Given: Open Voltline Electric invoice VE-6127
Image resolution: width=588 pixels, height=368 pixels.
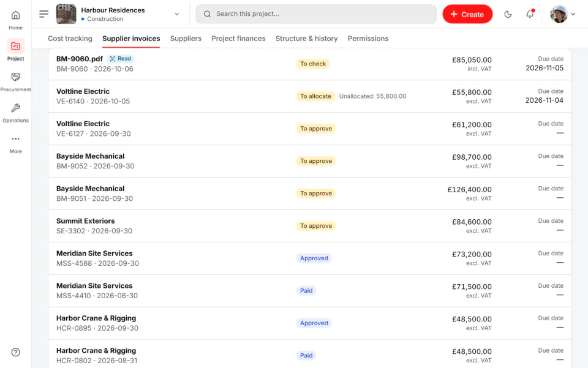Looking at the screenshot, I should pyautogui.click(x=310, y=129).
